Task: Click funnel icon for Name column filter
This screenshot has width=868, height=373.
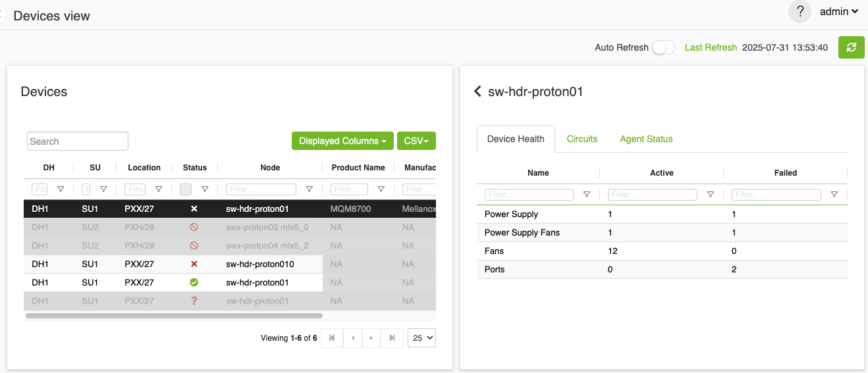Action: (586, 195)
